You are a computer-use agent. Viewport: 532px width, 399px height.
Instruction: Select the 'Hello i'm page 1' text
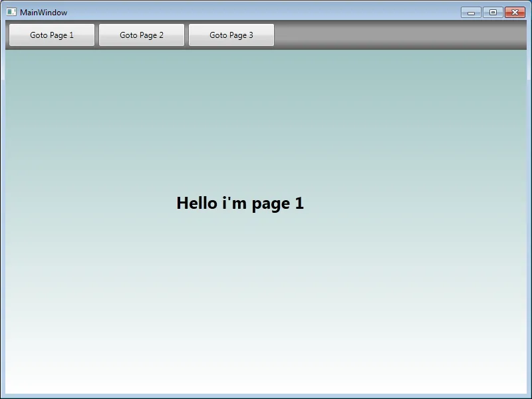[x=240, y=203]
